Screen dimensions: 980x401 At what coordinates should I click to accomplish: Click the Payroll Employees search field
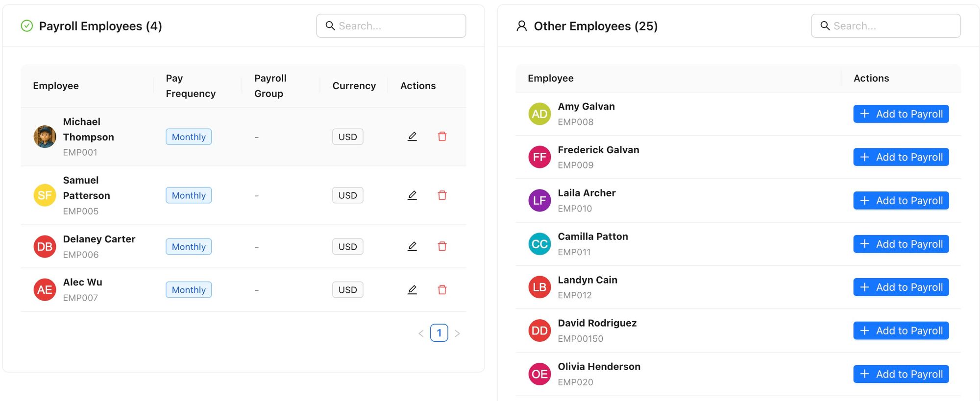point(391,25)
